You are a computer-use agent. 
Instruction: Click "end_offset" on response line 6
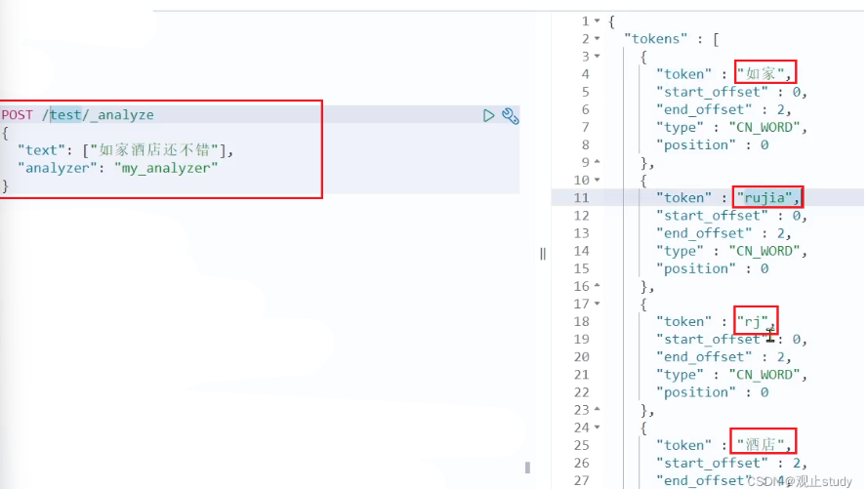(x=704, y=109)
